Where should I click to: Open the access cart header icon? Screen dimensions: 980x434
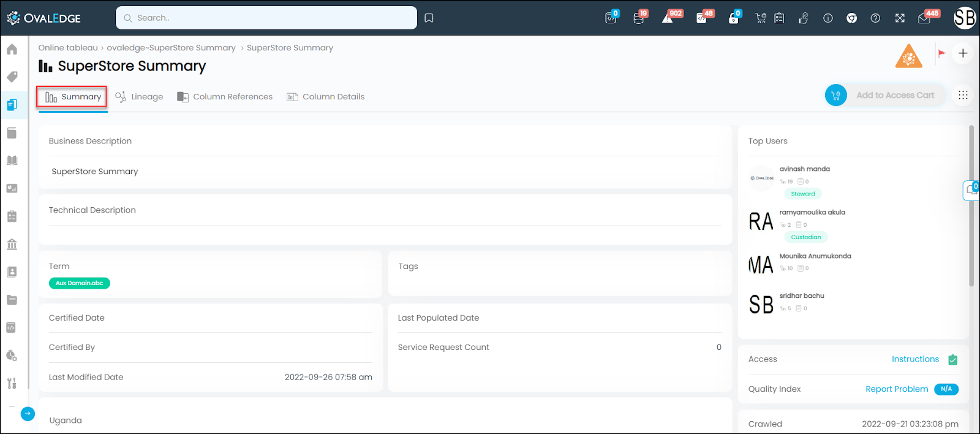(761, 18)
